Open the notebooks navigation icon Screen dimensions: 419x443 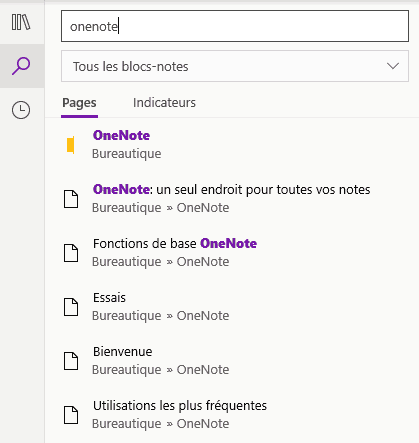pos(21,22)
